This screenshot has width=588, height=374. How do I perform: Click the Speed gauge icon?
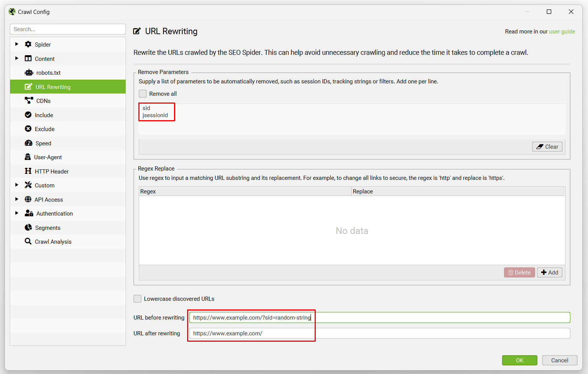coord(28,143)
